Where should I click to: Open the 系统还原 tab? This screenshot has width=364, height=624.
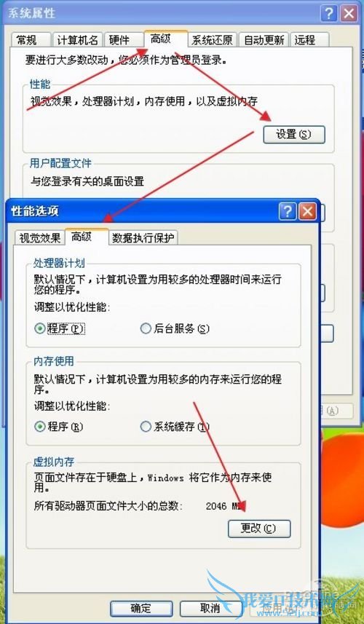213,40
